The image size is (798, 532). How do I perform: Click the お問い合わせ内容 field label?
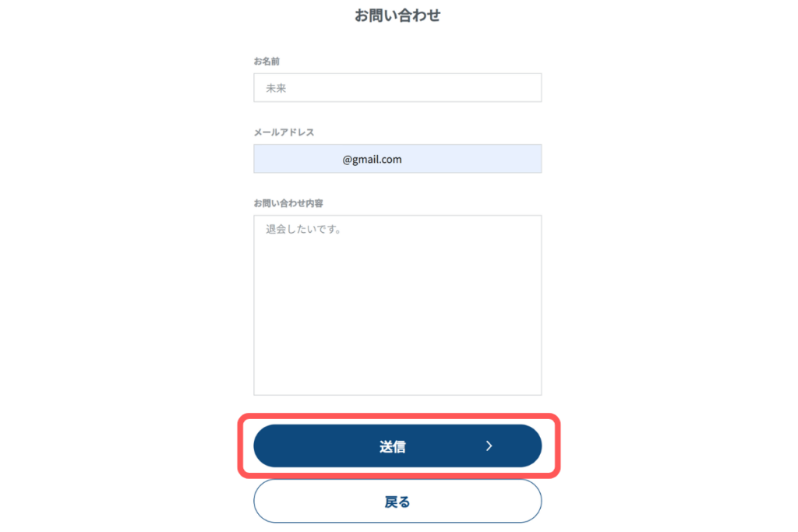click(x=281, y=203)
